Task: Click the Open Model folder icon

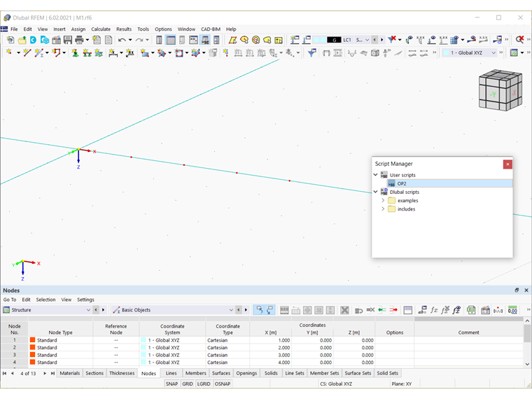Action: click(22, 40)
